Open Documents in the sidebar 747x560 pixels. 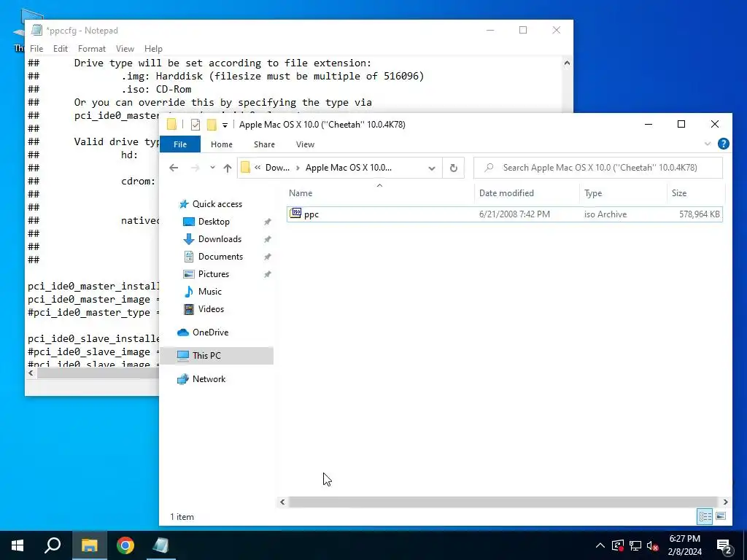220,257
